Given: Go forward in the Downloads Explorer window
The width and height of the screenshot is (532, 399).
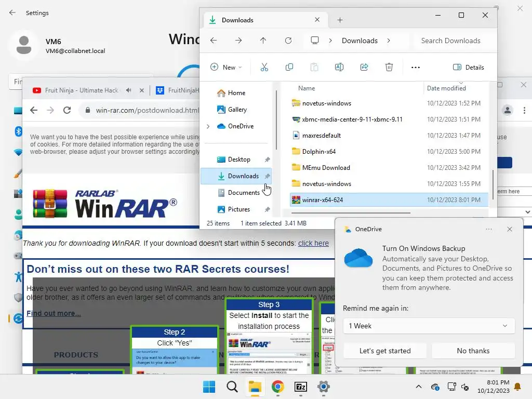Looking at the screenshot, I should coord(238,41).
